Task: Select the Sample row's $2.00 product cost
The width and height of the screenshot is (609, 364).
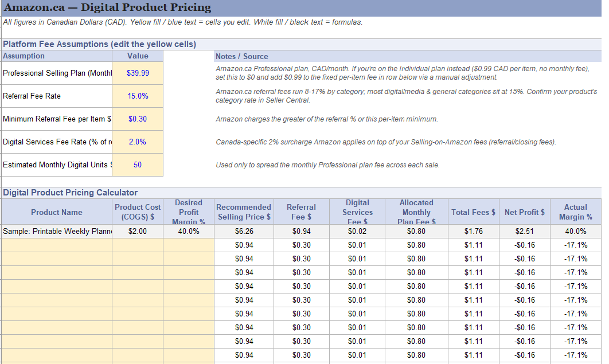Action: click(138, 231)
